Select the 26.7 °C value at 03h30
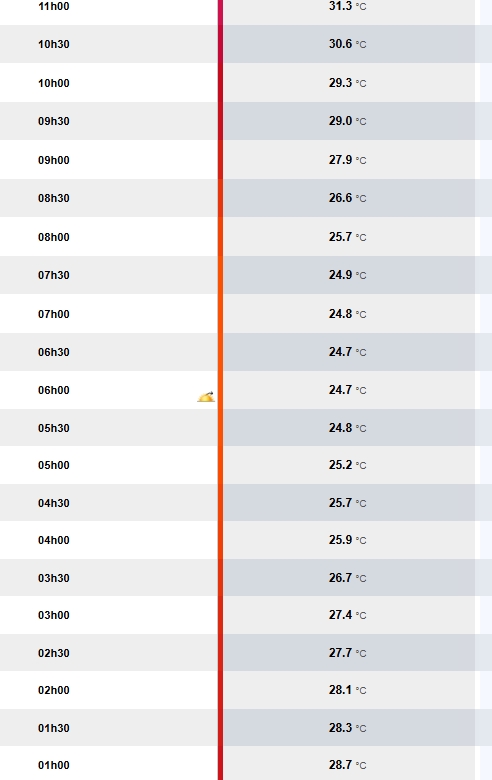This screenshot has height=780, width=492. tap(347, 578)
